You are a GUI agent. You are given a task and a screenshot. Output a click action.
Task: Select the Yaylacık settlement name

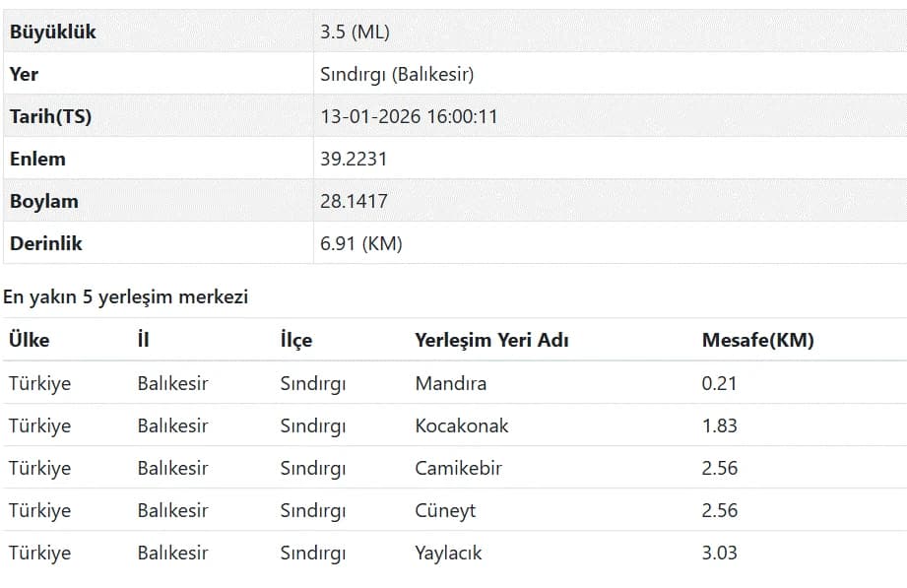pos(448,553)
